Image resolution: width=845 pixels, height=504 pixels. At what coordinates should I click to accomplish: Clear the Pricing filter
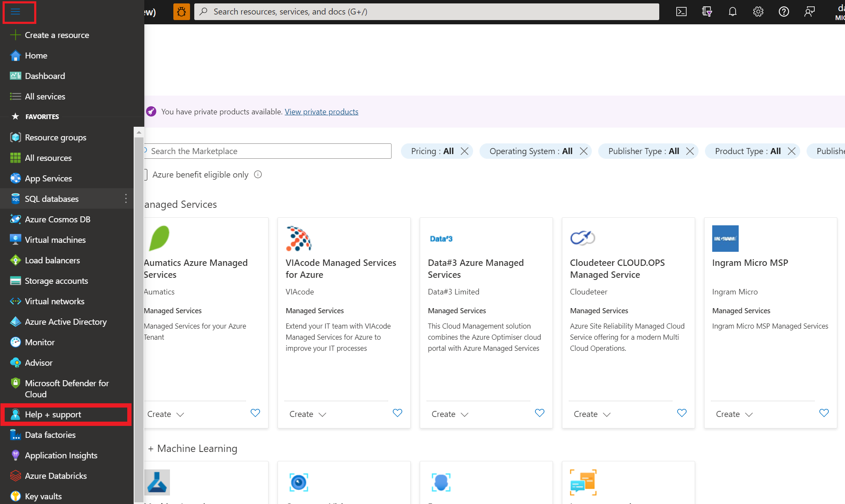click(465, 151)
